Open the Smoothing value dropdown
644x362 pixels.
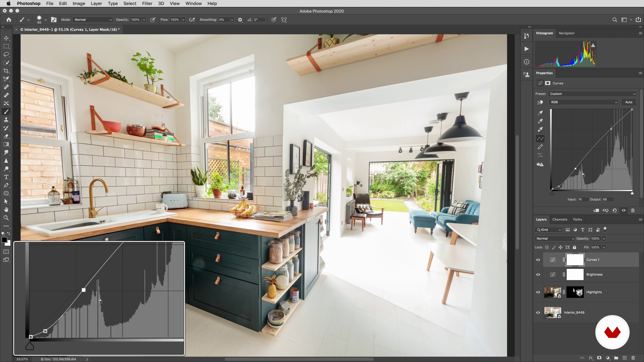232,20
